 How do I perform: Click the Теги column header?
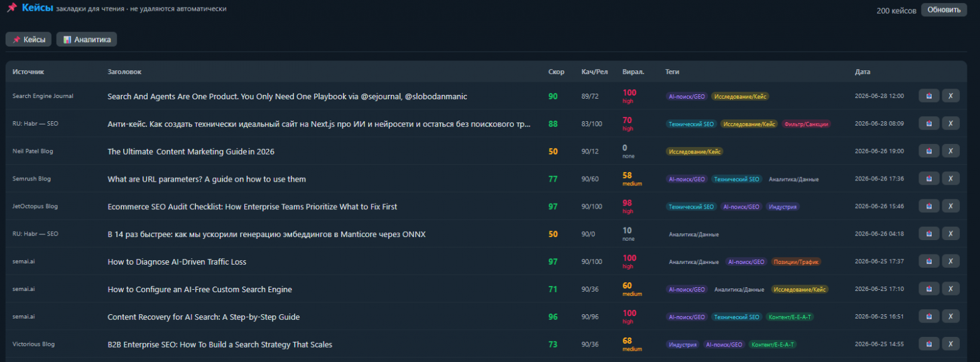672,72
